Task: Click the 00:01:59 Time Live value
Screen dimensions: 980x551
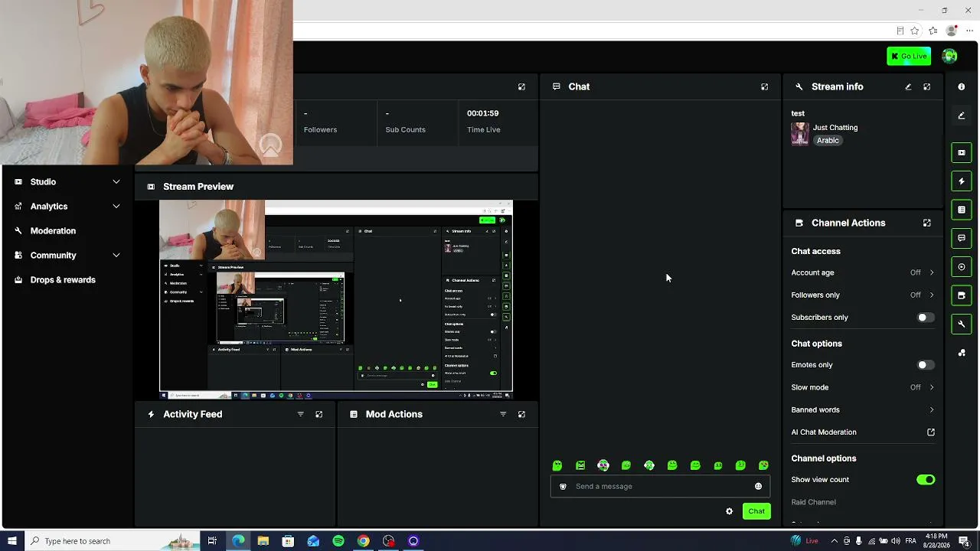Action: [x=483, y=113]
